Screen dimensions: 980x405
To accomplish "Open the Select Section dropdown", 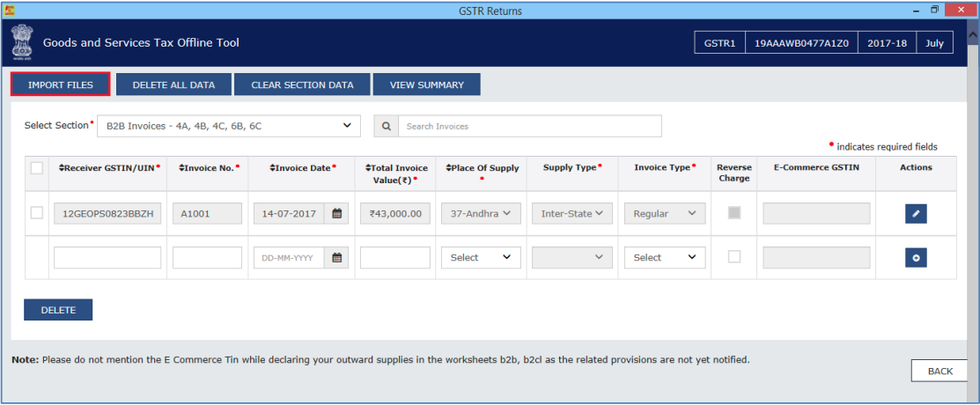I will (230, 126).
